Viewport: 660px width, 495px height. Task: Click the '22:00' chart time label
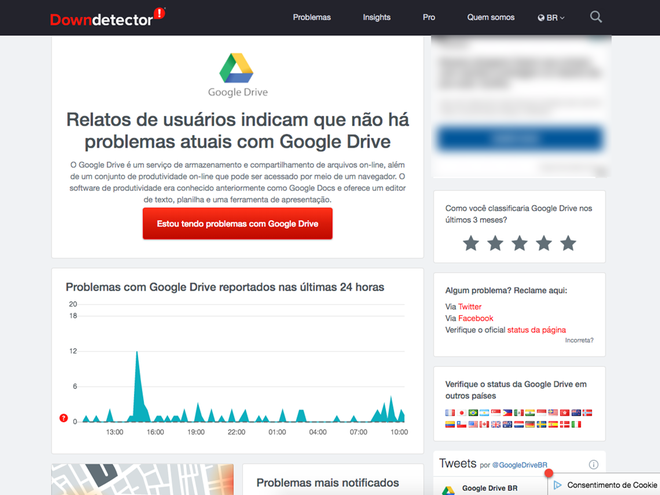237,432
